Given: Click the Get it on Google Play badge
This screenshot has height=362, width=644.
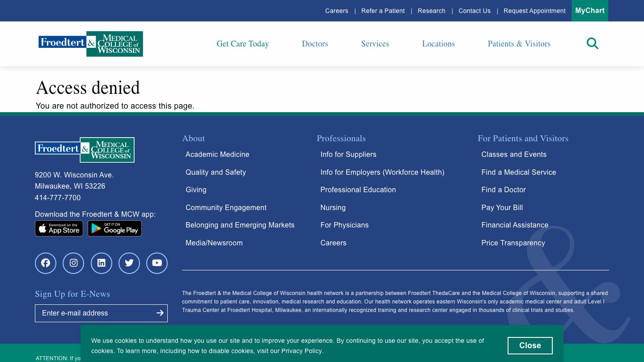Looking at the screenshot, I should tap(114, 229).
